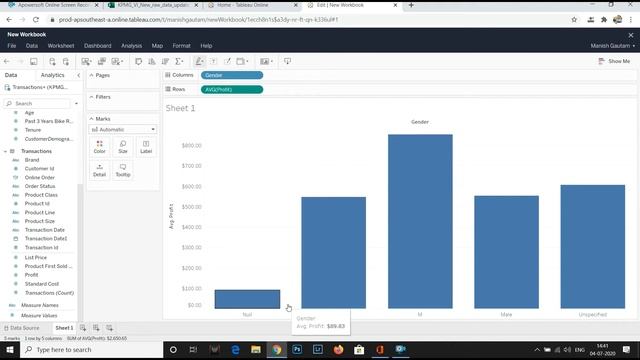
Task: Click the New Worksheet icon beside Sheet 1
Action: point(83,328)
